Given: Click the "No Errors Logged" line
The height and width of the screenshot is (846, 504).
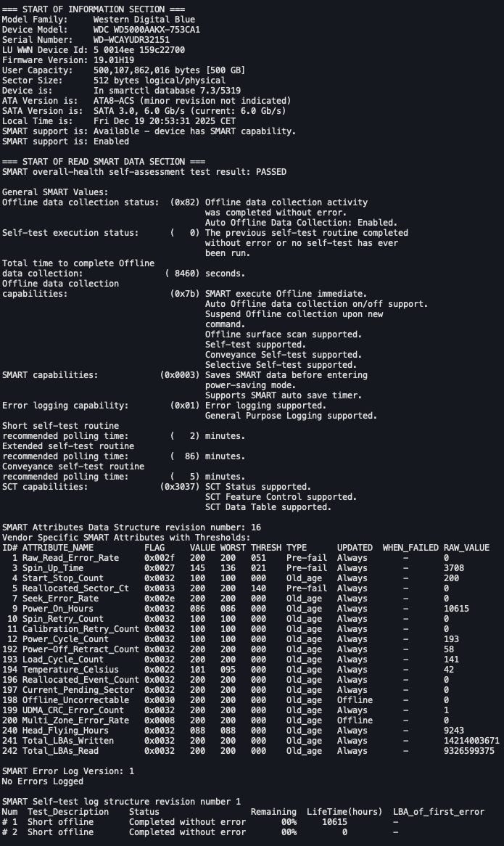Looking at the screenshot, I should click(43, 781).
